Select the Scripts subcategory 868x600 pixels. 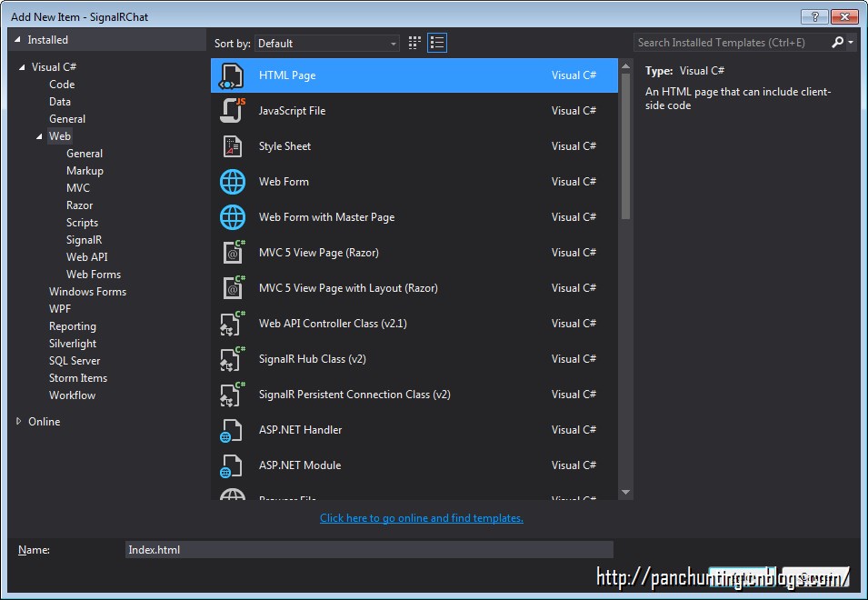[x=82, y=223]
